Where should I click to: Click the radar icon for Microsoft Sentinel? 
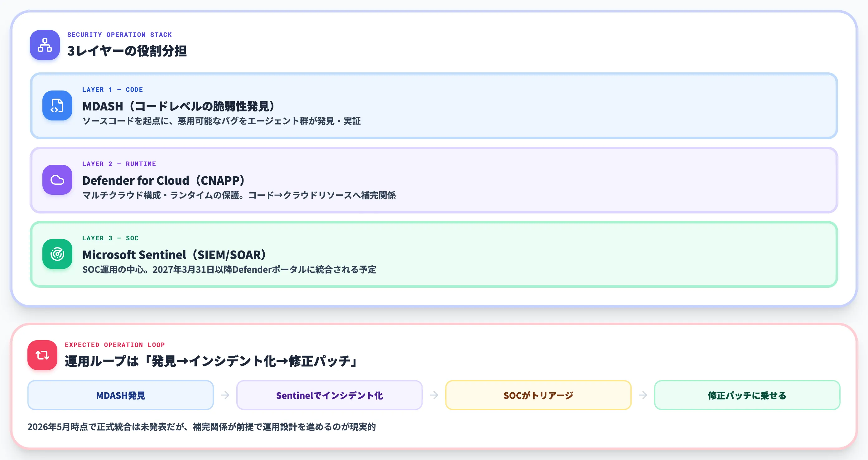pyautogui.click(x=57, y=254)
